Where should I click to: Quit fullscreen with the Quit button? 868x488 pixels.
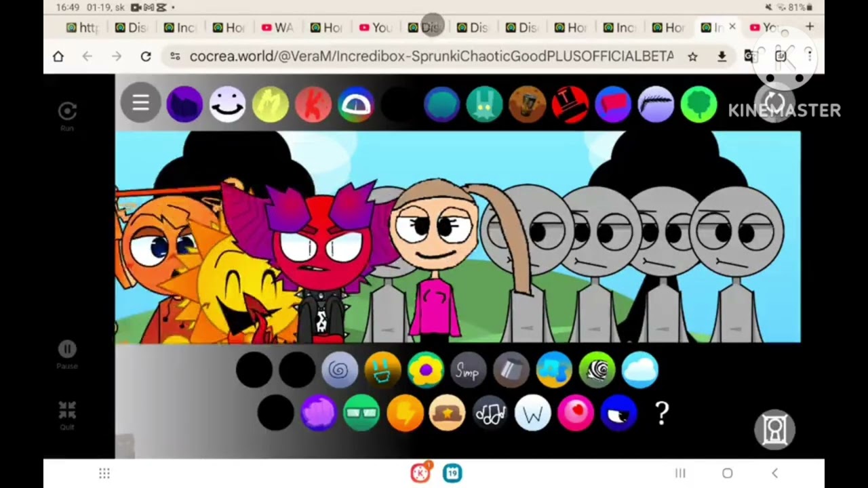point(67,415)
